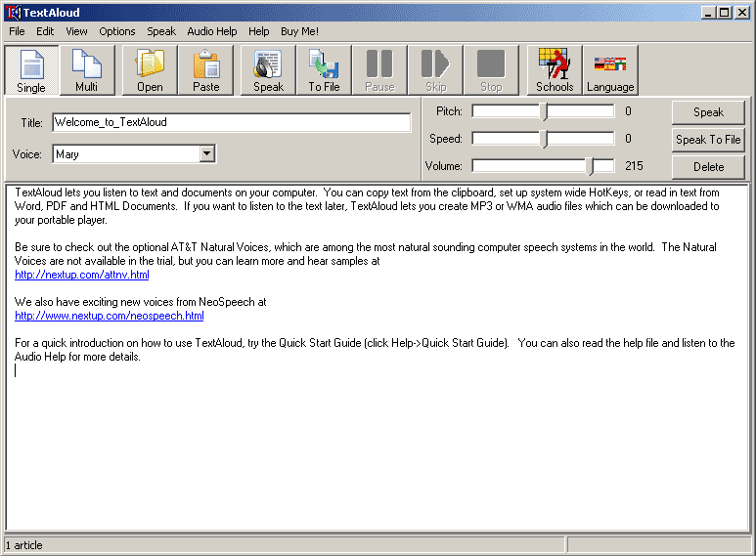Click the TextAloud application icon in title bar
The image size is (756, 556).
(x=13, y=13)
